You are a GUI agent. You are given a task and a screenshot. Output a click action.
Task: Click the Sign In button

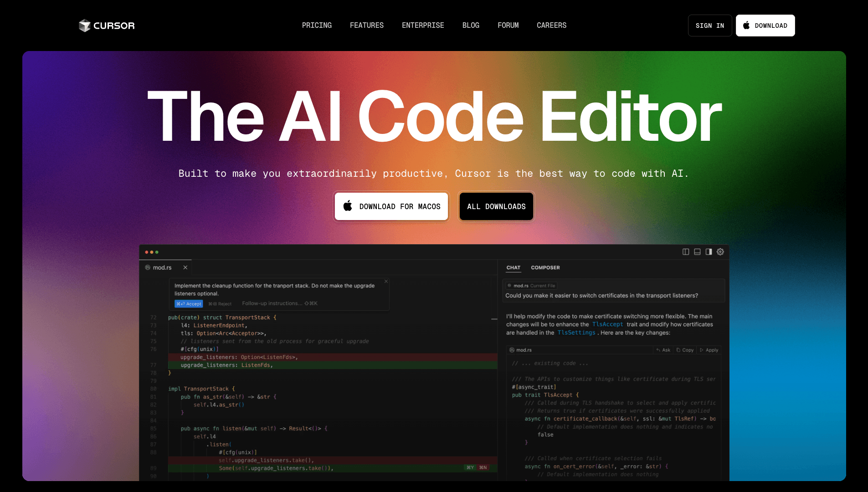click(710, 26)
